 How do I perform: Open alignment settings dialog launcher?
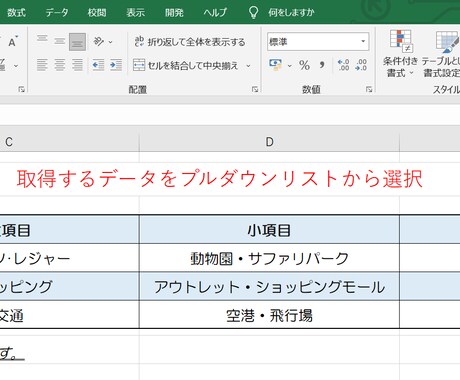255,89
